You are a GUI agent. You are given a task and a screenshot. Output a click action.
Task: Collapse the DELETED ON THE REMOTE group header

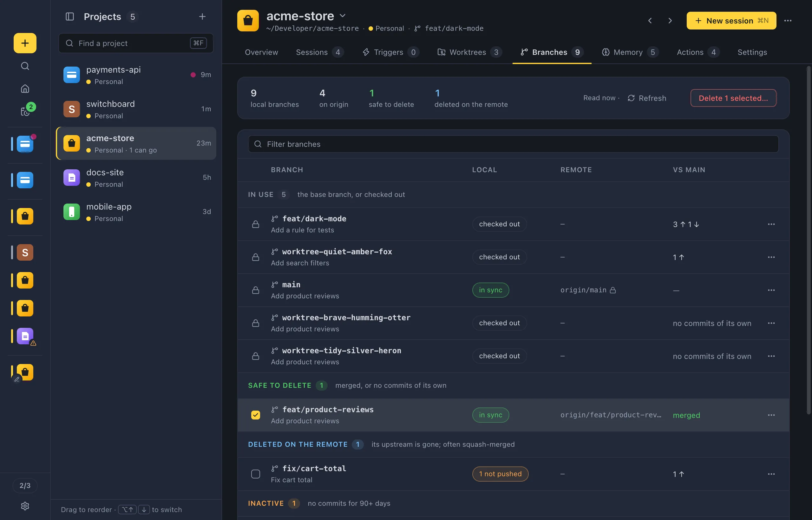tap(514, 444)
